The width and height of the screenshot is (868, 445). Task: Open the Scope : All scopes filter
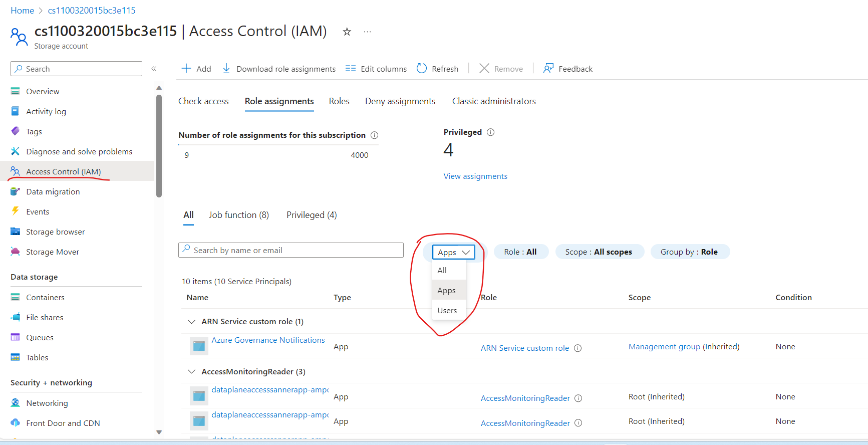[599, 252]
